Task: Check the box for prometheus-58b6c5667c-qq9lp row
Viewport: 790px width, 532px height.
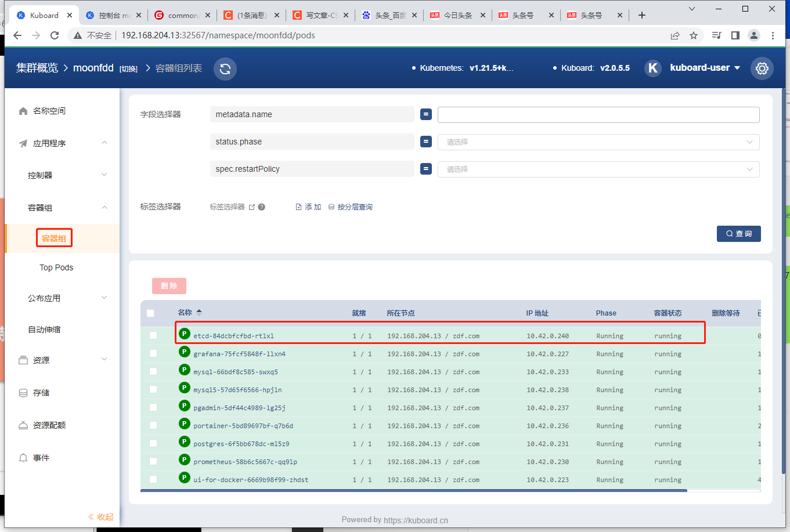Action: (x=153, y=461)
